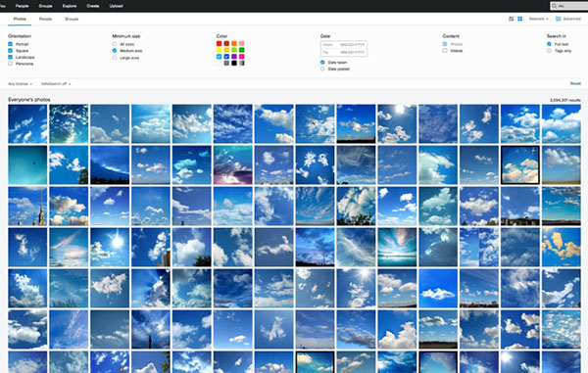This screenshot has width=588, height=373.
Task: Pick the orange color swatch
Action: click(x=234, y=43)
